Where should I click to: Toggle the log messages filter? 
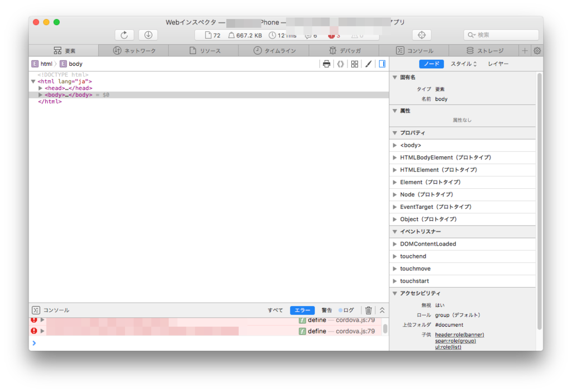click(347, 310)
